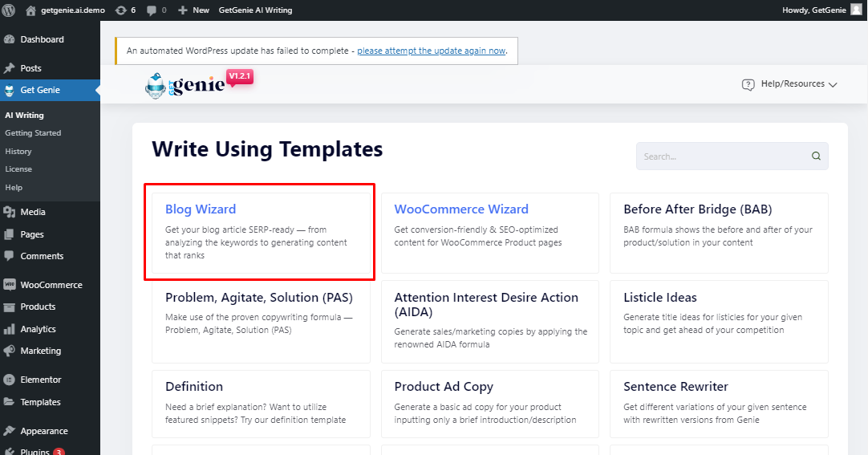Click the Analytics bar chart icon

[x=9, y=329]
